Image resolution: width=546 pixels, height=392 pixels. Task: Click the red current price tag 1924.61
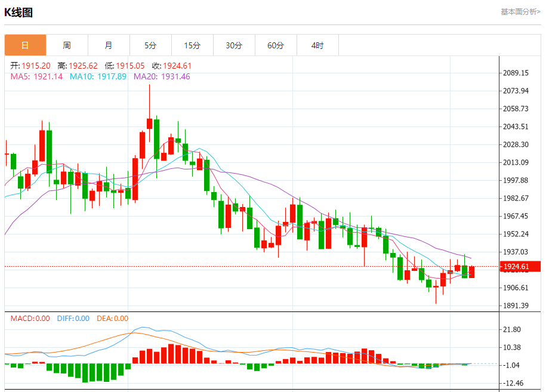point(520,266)
